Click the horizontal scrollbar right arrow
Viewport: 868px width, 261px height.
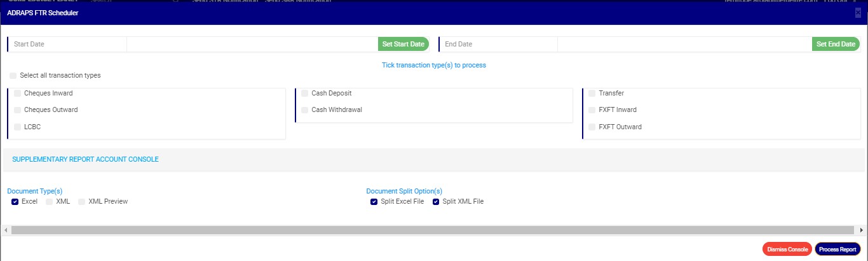point(861,230)
